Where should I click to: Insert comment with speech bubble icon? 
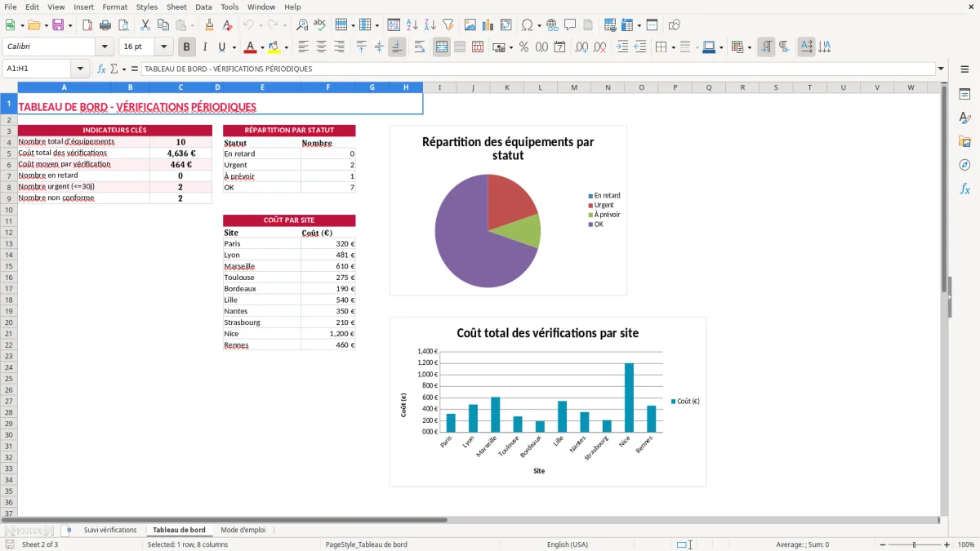[570, 25]
